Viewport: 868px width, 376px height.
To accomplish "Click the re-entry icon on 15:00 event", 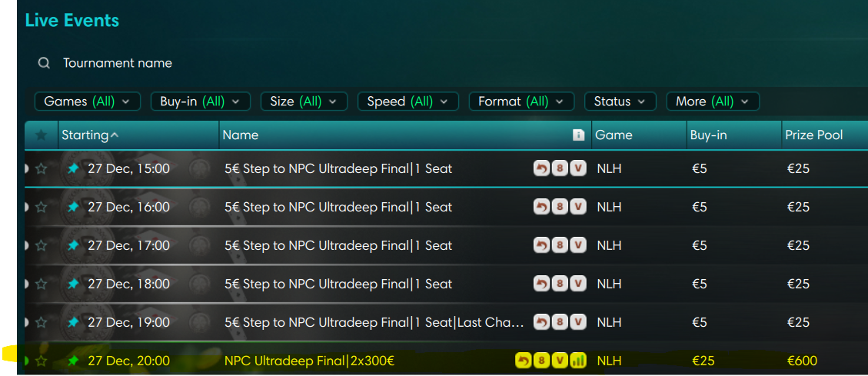I will click(542, 168).
